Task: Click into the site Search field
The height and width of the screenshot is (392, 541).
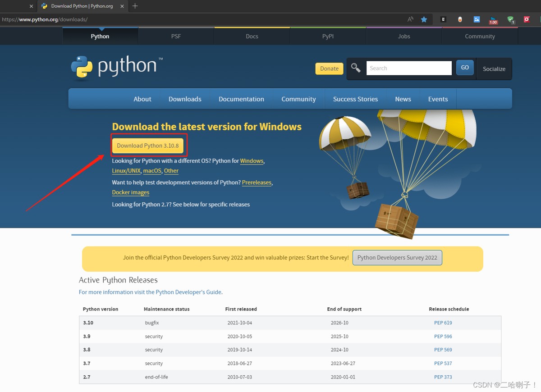Action: point(408,68)
